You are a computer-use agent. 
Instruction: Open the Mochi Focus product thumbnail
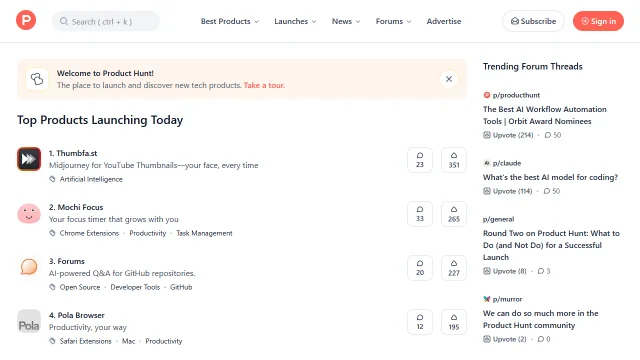point(29,213)
